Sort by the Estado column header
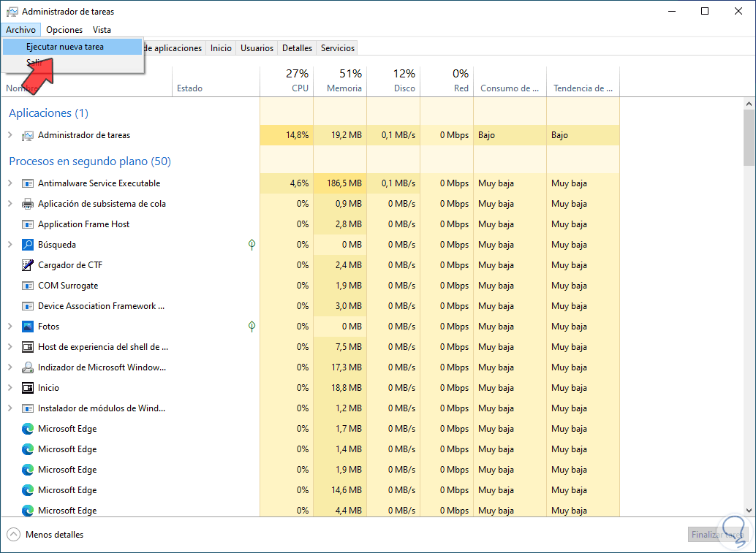 pyautogui.click(x=216, y=81)
